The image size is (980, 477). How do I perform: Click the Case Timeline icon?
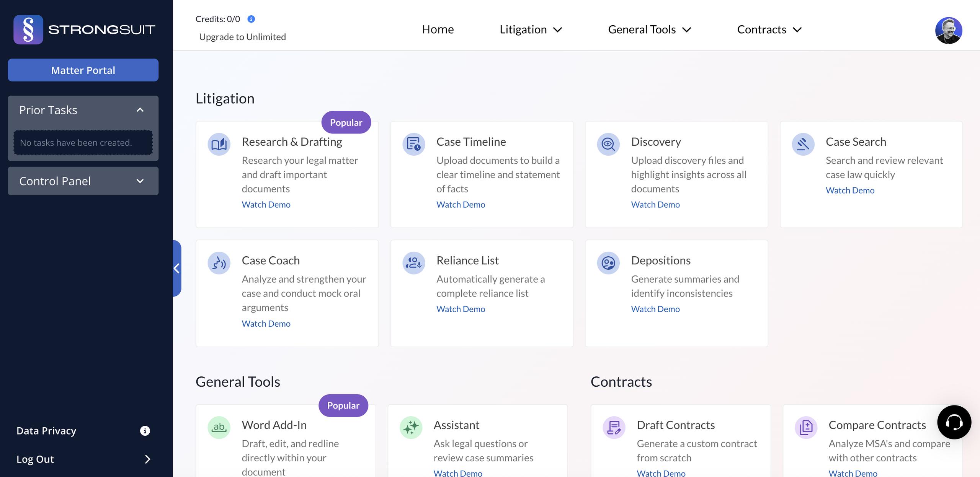point(413,144)
